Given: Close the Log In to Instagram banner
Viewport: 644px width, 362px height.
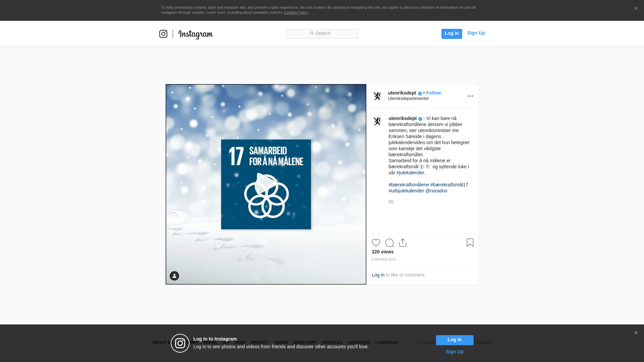Looking at the screenshot, I should pos(636,333).
